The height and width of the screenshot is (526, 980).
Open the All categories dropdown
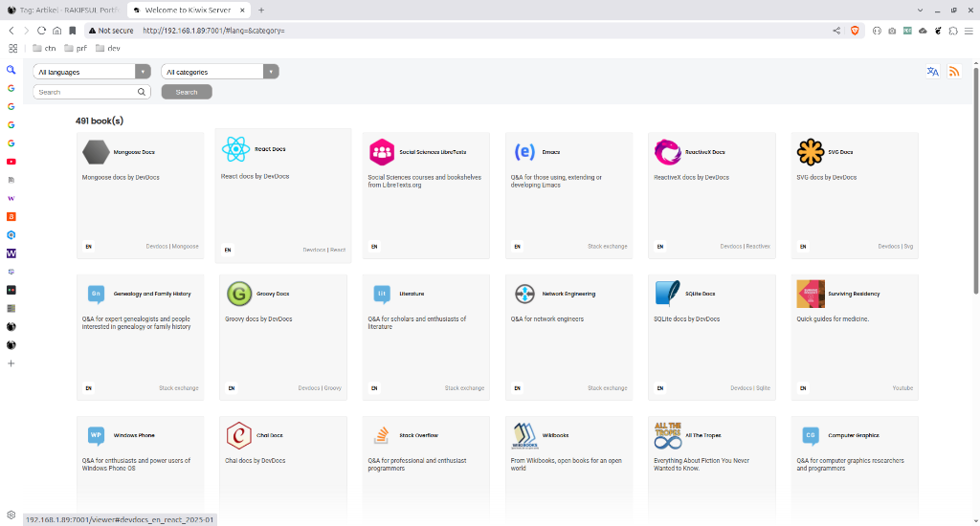(x=220, y=72)
